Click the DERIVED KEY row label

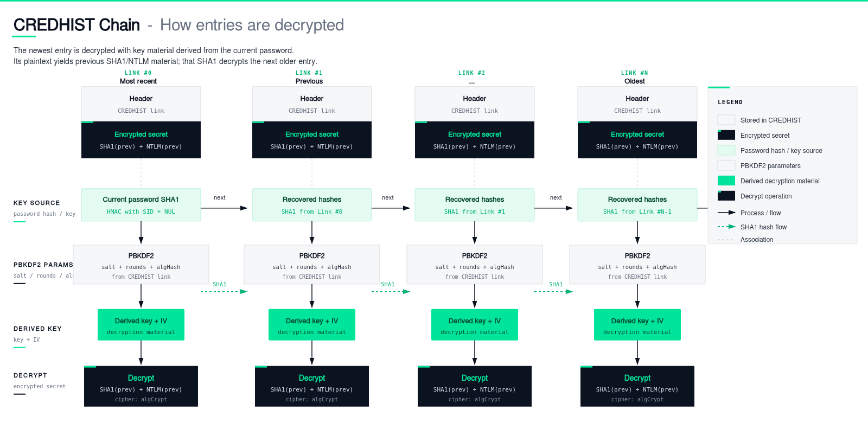(x=37, y=329)
